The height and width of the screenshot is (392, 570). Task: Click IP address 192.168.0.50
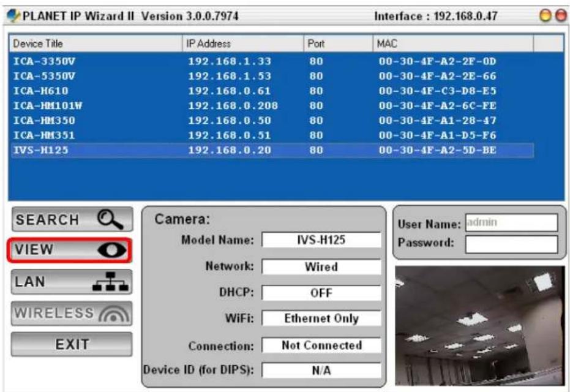tap(230, 121)
